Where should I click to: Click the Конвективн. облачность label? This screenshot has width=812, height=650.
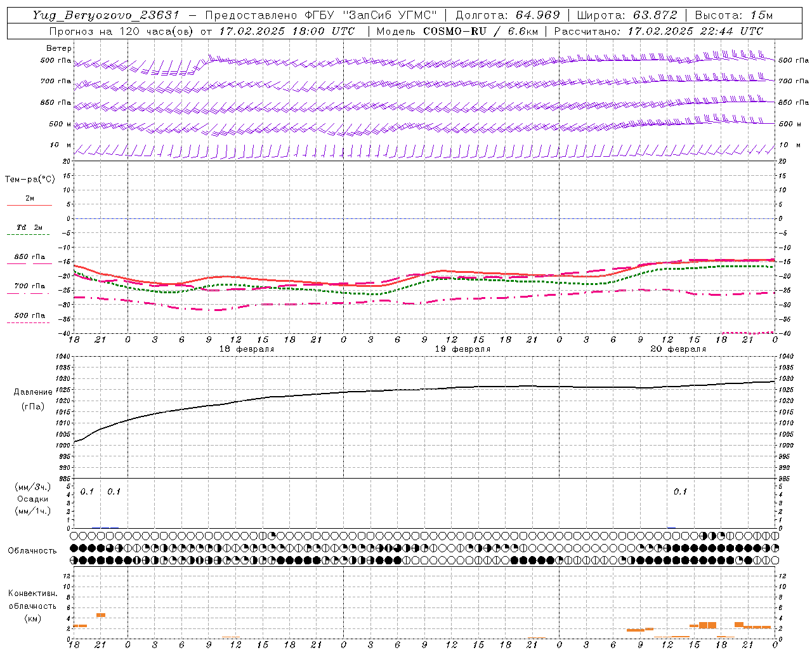click(32, 600)
